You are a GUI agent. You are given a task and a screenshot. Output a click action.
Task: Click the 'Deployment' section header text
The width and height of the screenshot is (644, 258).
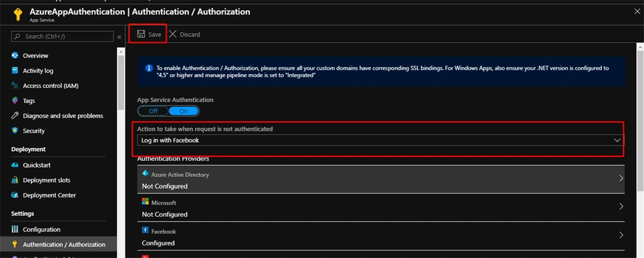[x=28, y=149]
